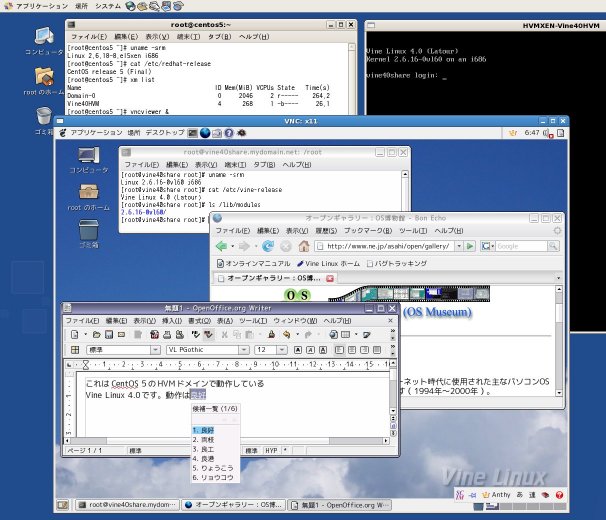
Task: Open paragraph style dropdown showing 標準
Action: tap(155, 350)
